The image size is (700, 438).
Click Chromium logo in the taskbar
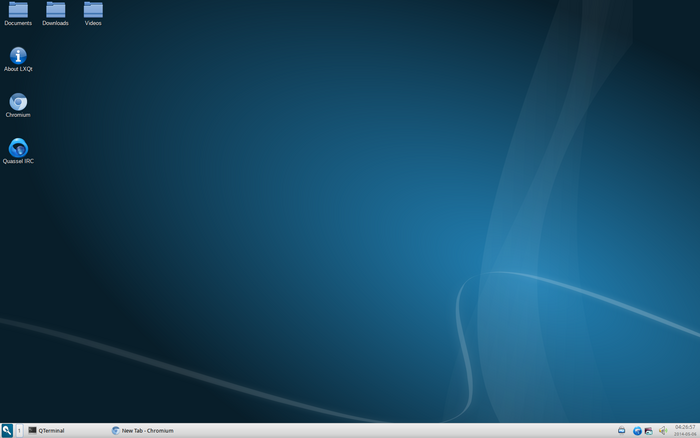pyautogui.click(x=116, y=430)
